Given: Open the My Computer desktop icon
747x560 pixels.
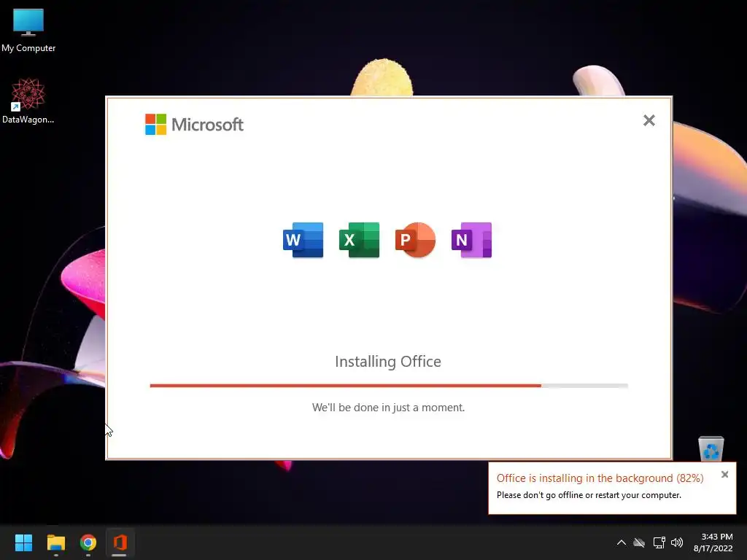Looking at the screenshot, I should coord(28,31).
